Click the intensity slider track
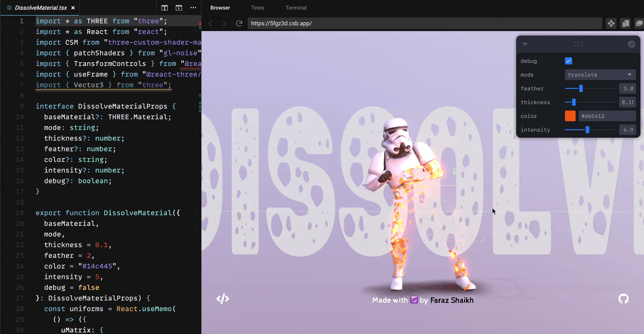Viewport: 644px width, 334px height. [x=590, y=130]
